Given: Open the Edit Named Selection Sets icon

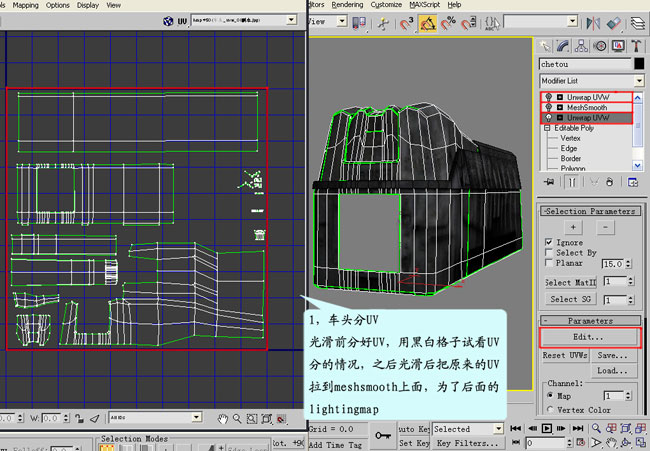Looking at the screenshot, I should tap(492, 23).
